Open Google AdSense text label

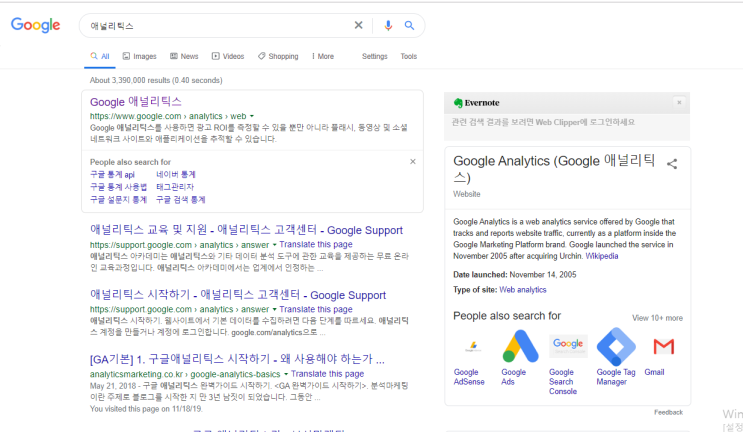[x=469, y=377]
